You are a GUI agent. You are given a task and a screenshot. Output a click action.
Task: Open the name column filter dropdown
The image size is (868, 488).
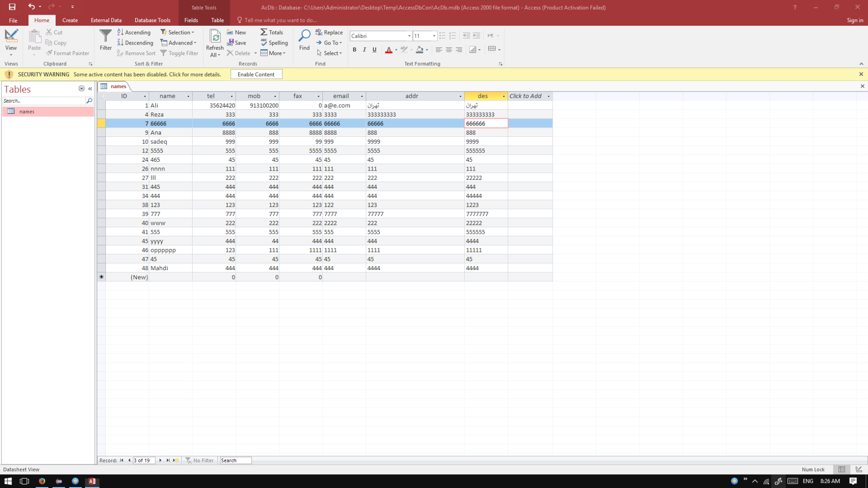(x=188, y=96)
